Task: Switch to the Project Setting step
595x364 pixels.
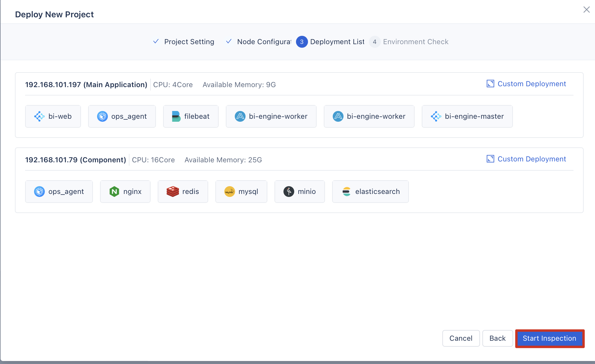Action: coord(189,42)
